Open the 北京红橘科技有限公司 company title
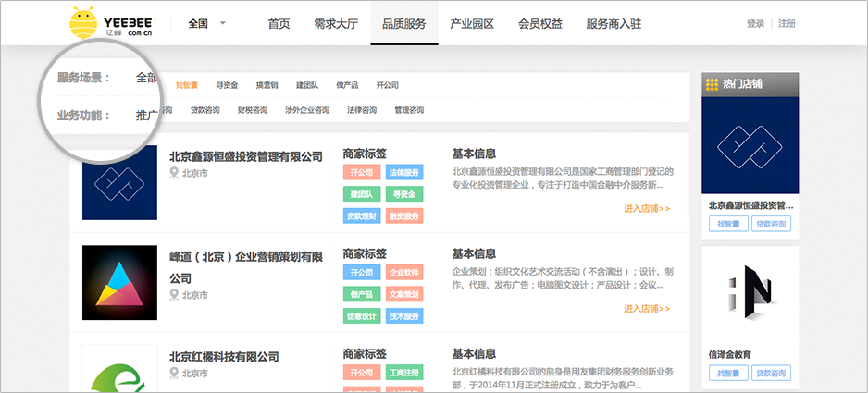This screenshot has height=393, width=868. point(224,356)
